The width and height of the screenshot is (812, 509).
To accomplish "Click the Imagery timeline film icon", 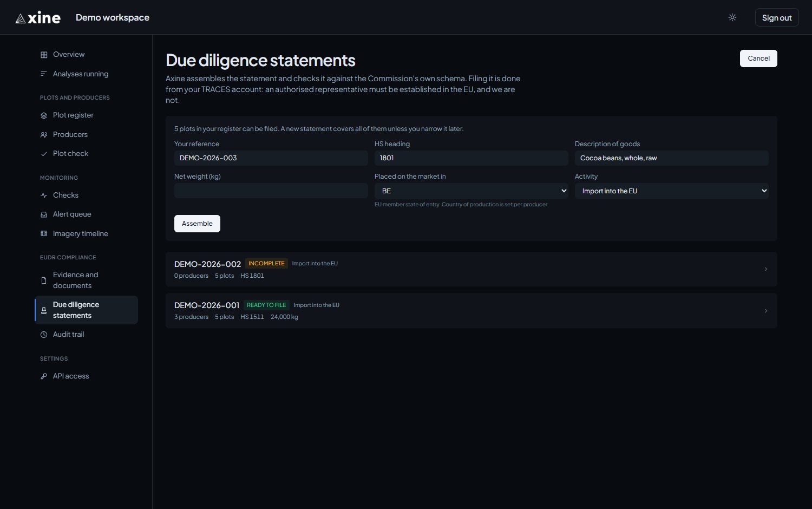I will (44, 234).
